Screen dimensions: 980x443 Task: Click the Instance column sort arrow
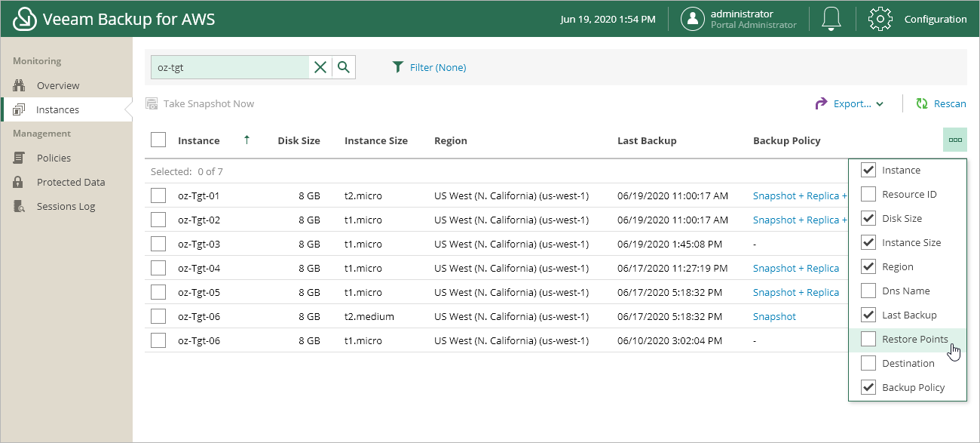[247, 140]
